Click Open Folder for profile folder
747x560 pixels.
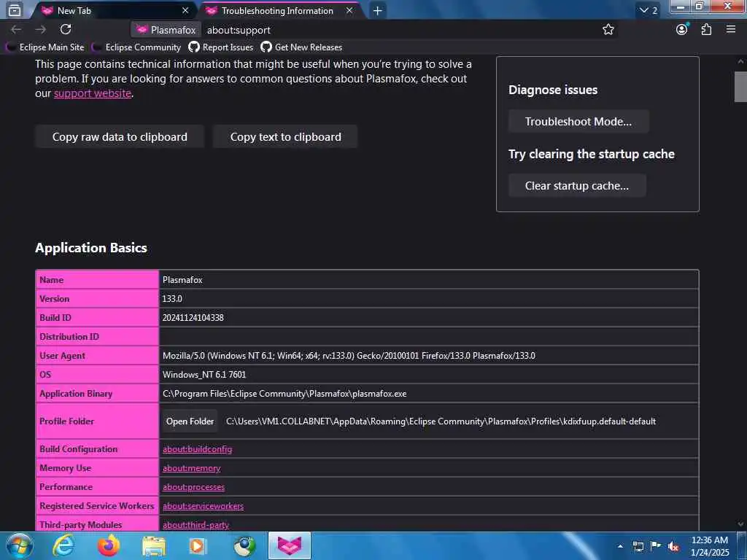pyautogui.click(x=190, y=421)
